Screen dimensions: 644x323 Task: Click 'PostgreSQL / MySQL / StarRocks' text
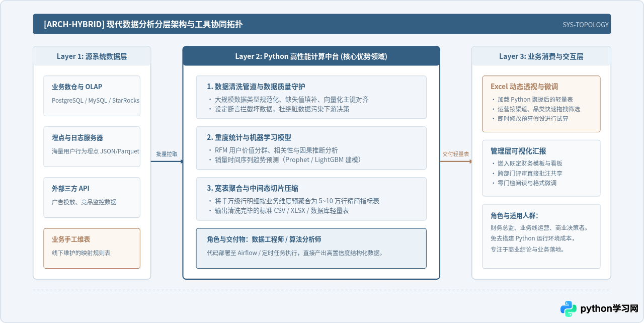click(96, 100)
